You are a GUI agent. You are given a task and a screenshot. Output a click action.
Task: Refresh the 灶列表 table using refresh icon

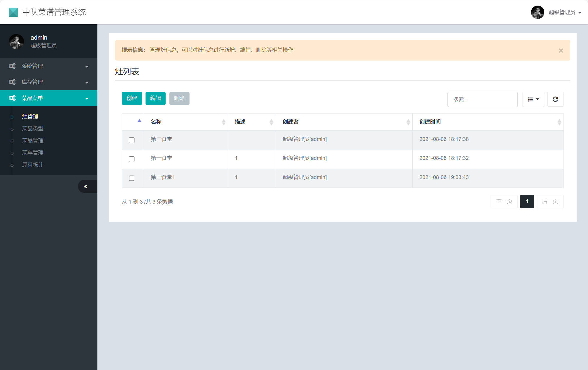point(556,99)
